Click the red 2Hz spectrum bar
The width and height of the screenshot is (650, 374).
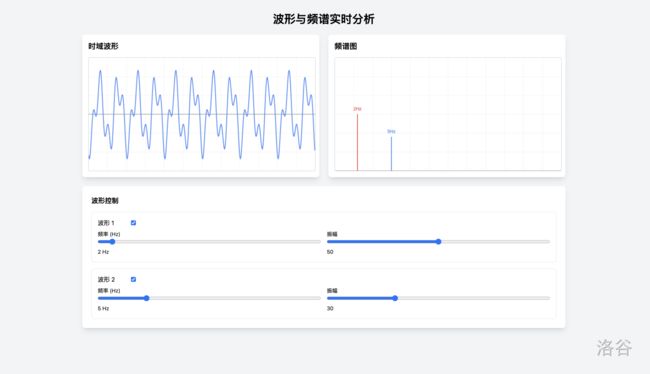click(x=357, y=142)
